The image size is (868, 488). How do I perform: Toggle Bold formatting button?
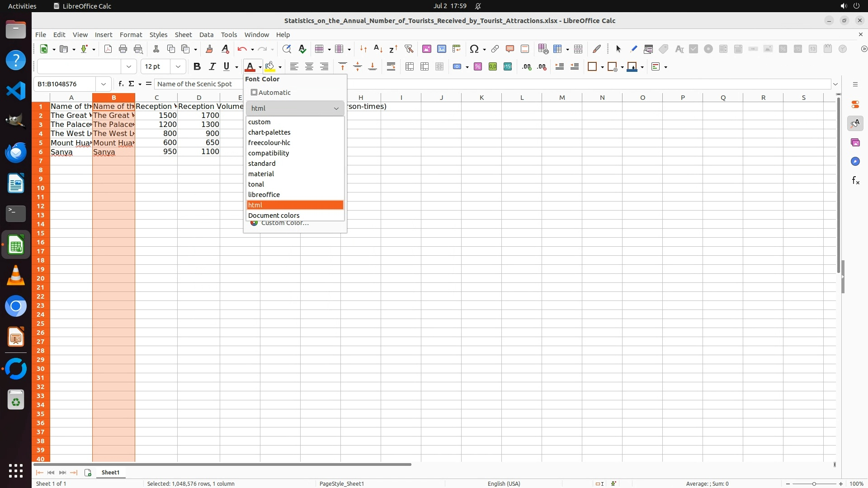197,67
